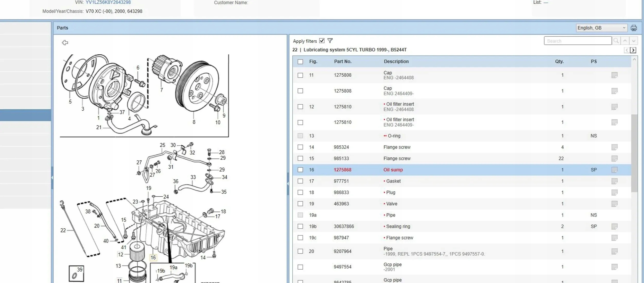
Task: Open the filter funnel icon
Action: (x=330, y=41)
